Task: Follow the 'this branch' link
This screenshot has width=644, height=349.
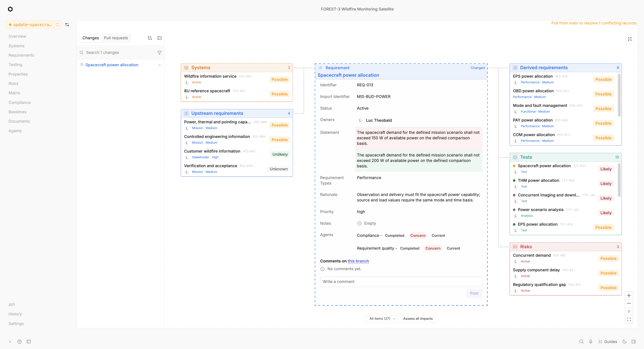Action: tap(358, 261)
